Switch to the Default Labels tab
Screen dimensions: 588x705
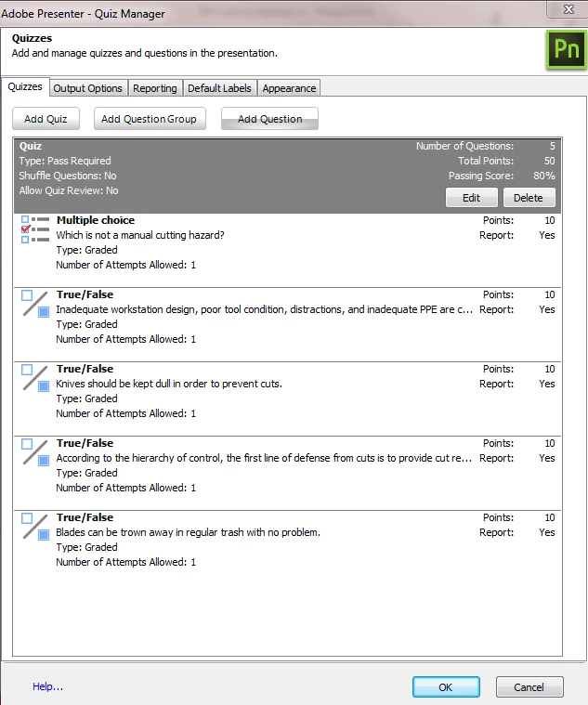(x=219, y=88)
